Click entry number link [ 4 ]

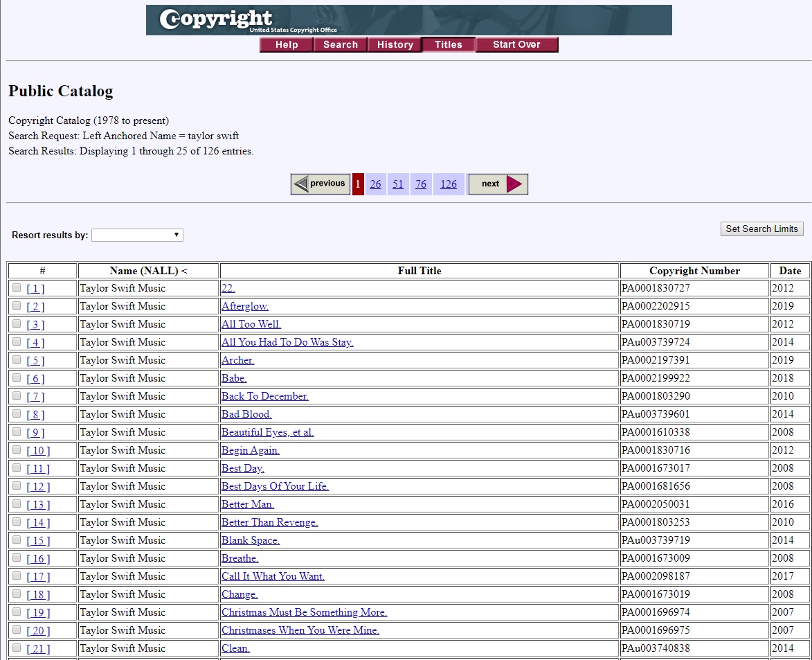36,342
